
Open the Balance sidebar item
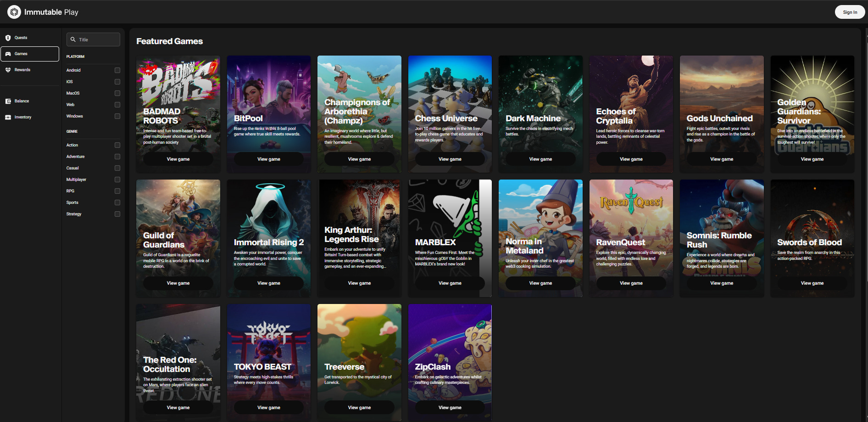click(x=30, y=101)
